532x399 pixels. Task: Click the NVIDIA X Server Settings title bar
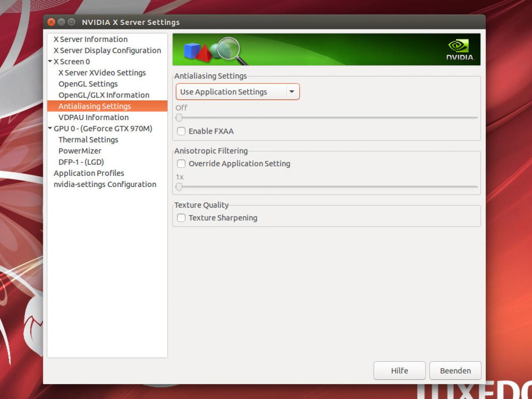pyautogui.click(x=264, y=22)
